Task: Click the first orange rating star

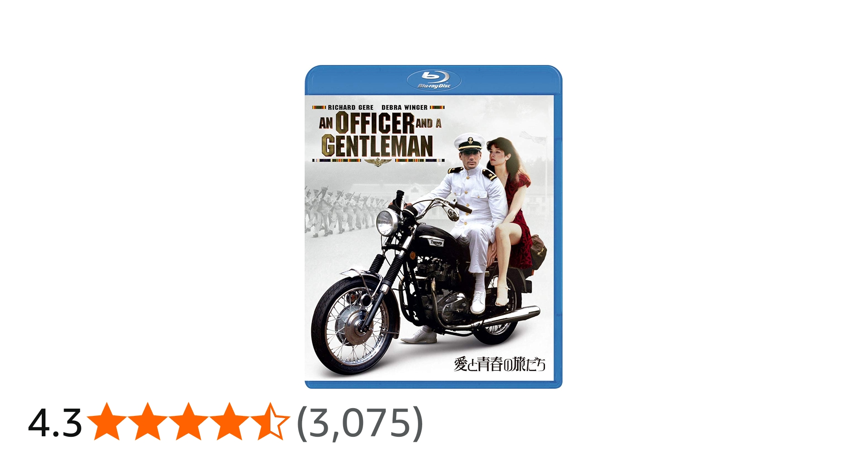Action: click(x=107, y=421)
